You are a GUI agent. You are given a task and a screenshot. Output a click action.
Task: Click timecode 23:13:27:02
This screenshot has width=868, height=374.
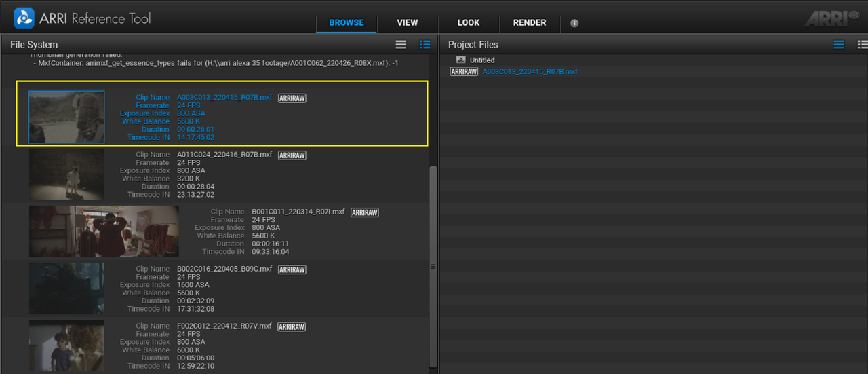click(196, 195)
